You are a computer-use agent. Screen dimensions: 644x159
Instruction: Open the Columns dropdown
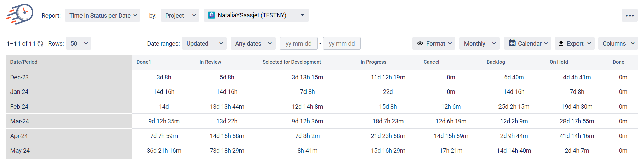pyautogui.click(x=618, y=43)
